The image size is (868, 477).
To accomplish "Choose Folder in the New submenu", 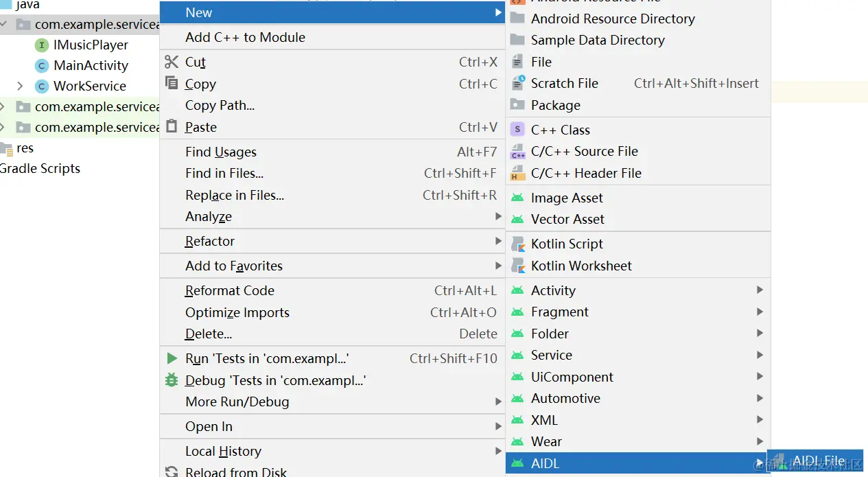I will [x=638, y=334].
